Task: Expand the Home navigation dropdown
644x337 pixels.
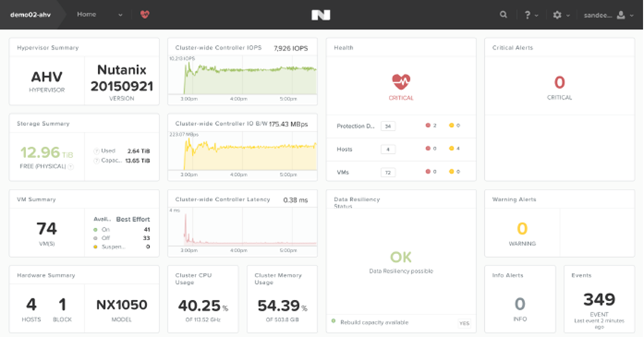Action: pos(120,15)
